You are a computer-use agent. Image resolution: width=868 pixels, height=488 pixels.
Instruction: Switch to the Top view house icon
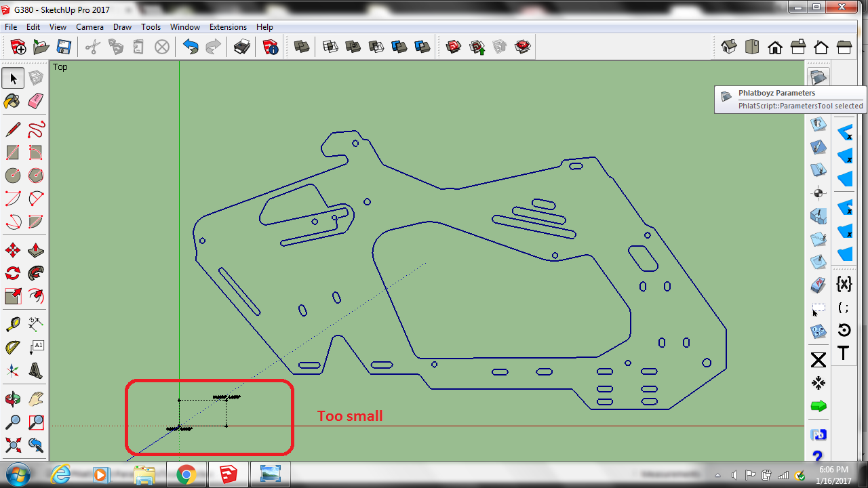coord(752,47)
